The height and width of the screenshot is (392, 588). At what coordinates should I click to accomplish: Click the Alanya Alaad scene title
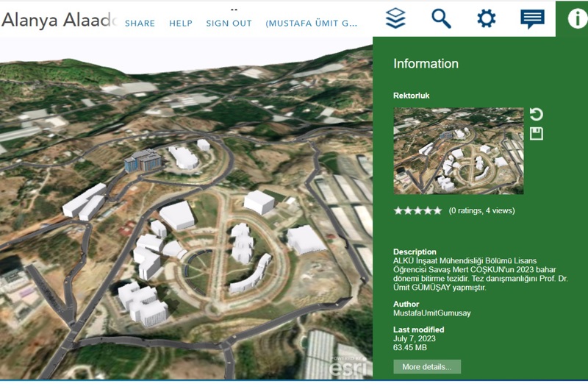[59, 21]
